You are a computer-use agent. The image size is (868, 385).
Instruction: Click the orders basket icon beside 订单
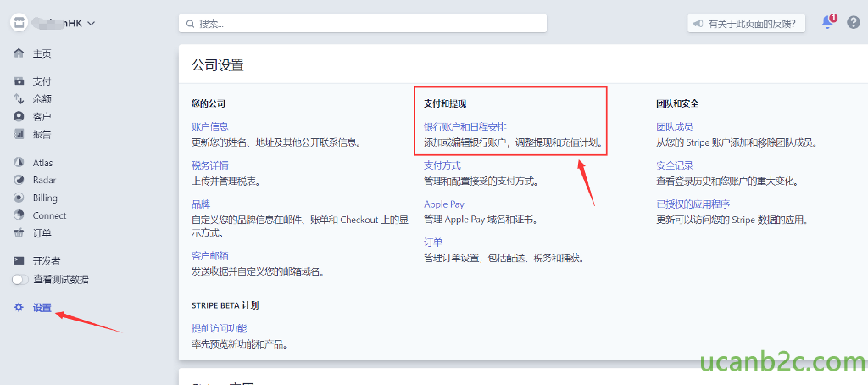(19, 232)
